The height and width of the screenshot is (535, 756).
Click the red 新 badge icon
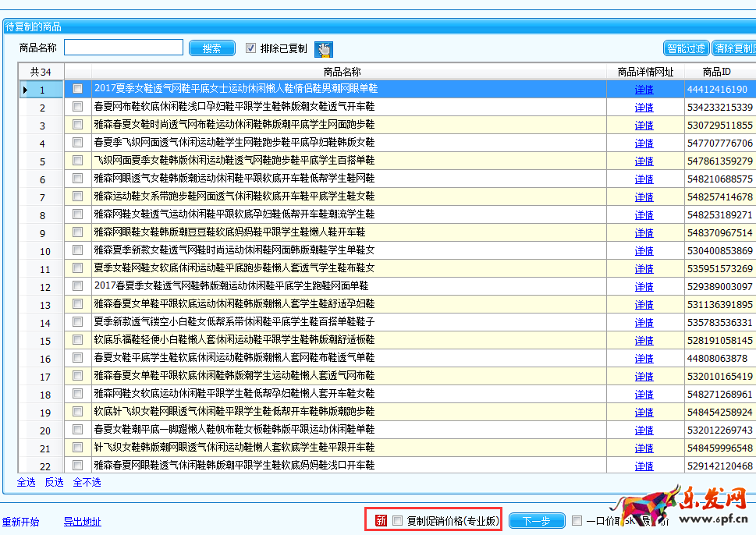click(381, 521)
